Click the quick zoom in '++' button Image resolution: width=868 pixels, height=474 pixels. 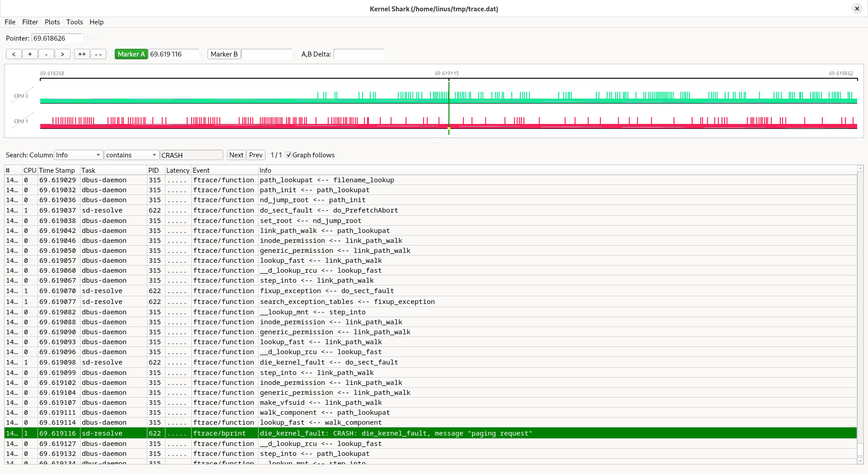(x=82, y=54)
